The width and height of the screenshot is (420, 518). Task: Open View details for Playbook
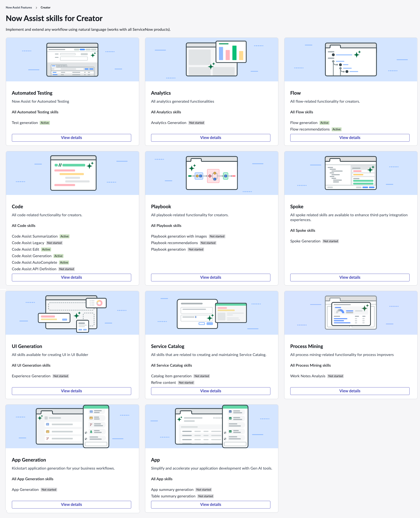(x=211, y=278)
